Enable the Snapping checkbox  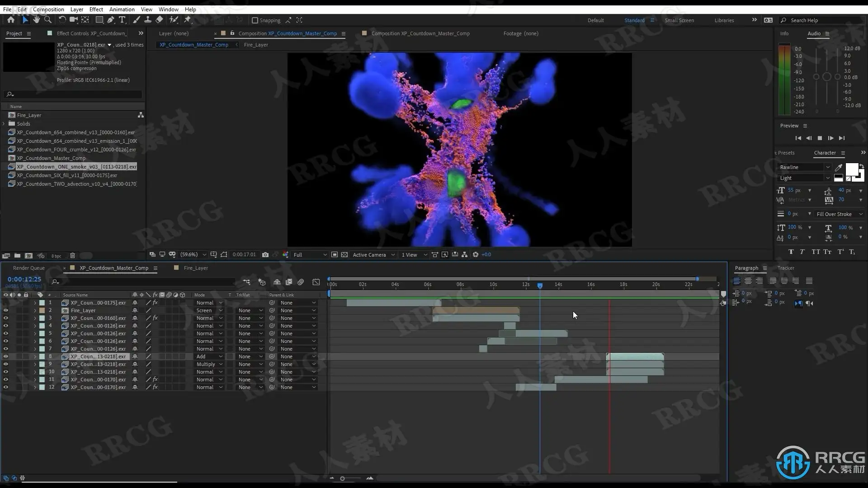coord(255,20)
